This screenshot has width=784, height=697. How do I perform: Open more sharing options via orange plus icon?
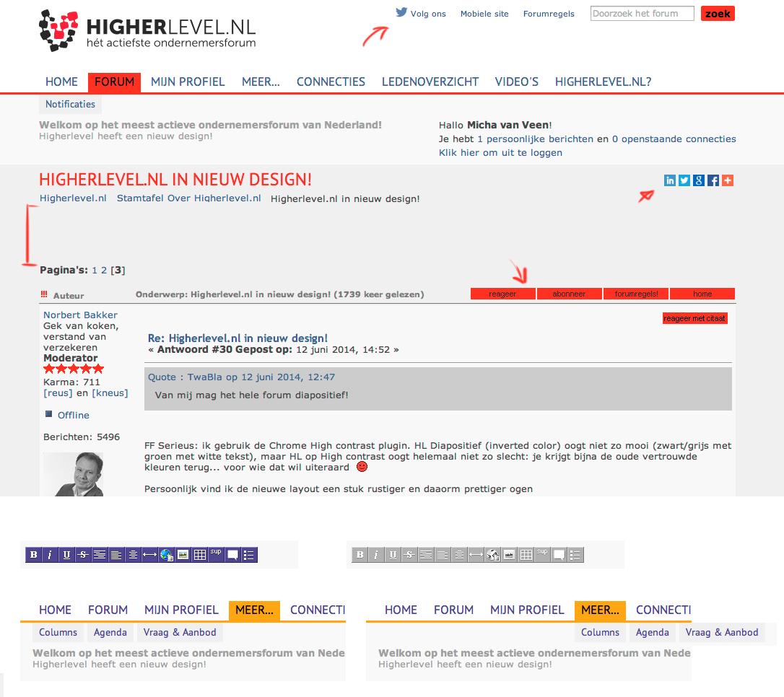[728, 180]
